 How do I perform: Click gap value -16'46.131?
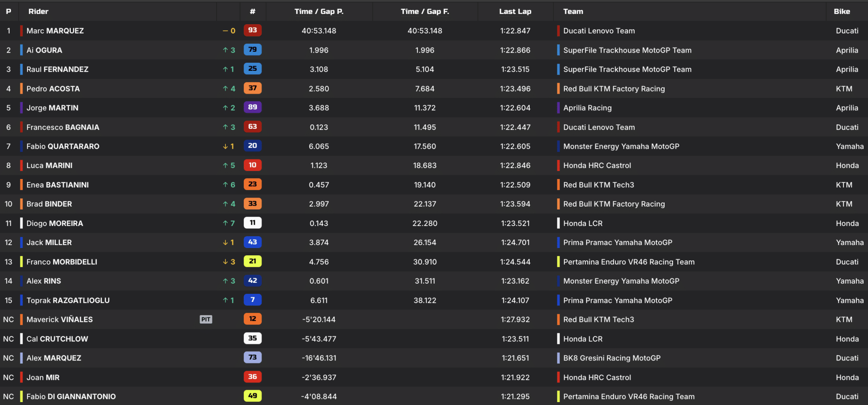coord(319,358)
